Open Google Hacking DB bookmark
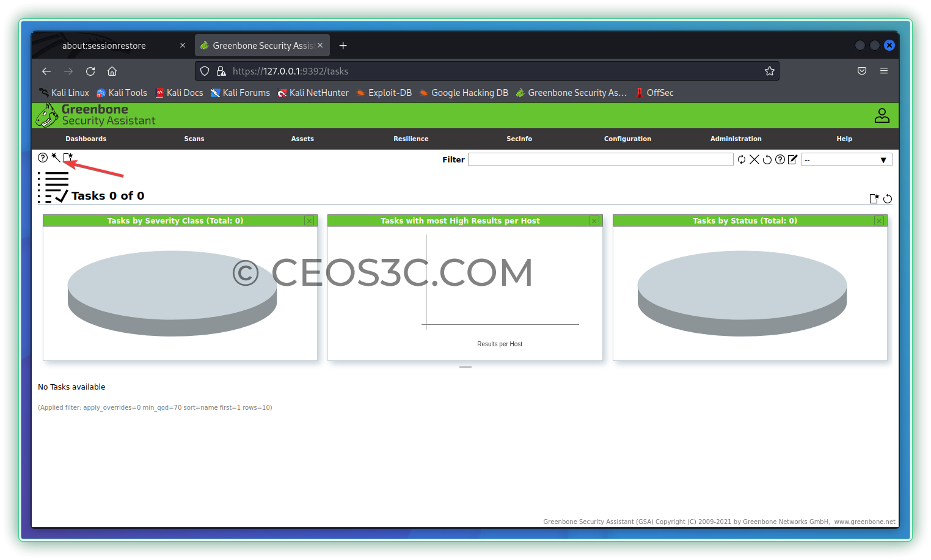The height and width of the screenshot is (560, 931). tap(464, 93)
